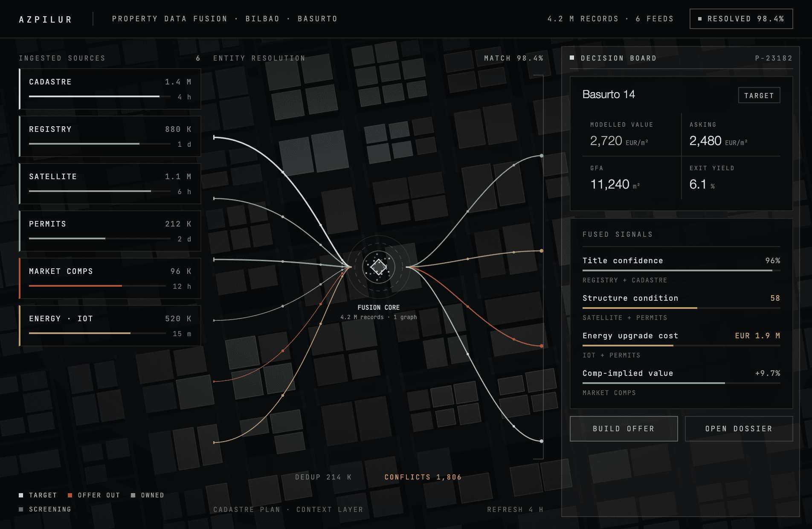Click the Fusion Core diamond icon
Image resolution: width=812 pixels, height=529 pixels.
point(378,267)
